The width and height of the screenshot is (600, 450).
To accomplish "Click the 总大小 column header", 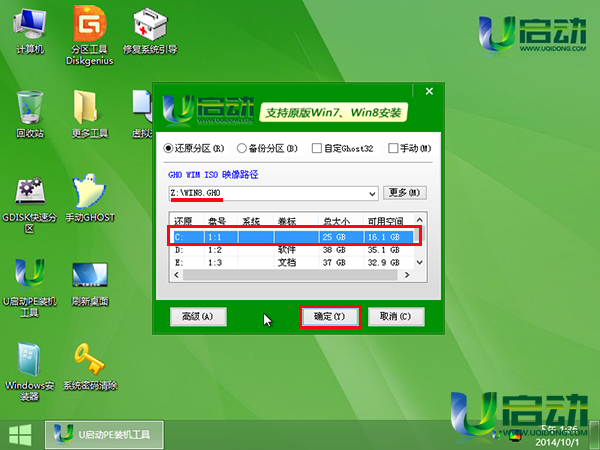I will [341, 221].
